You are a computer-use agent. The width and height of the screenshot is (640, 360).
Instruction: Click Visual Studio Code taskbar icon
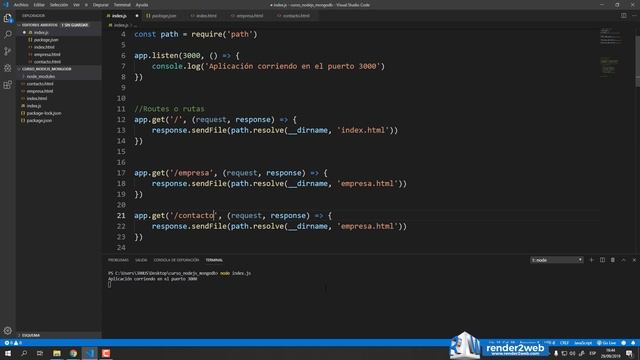90,353
